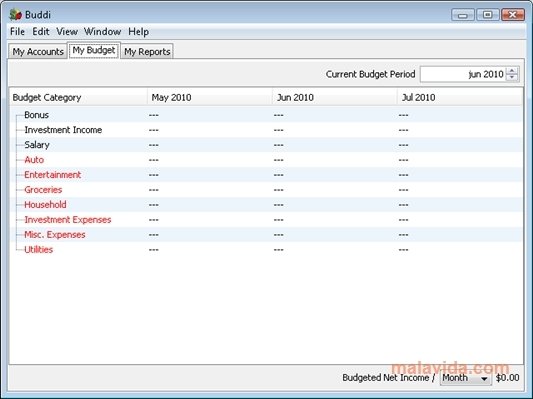Open the Edit menu

[41, 32]
